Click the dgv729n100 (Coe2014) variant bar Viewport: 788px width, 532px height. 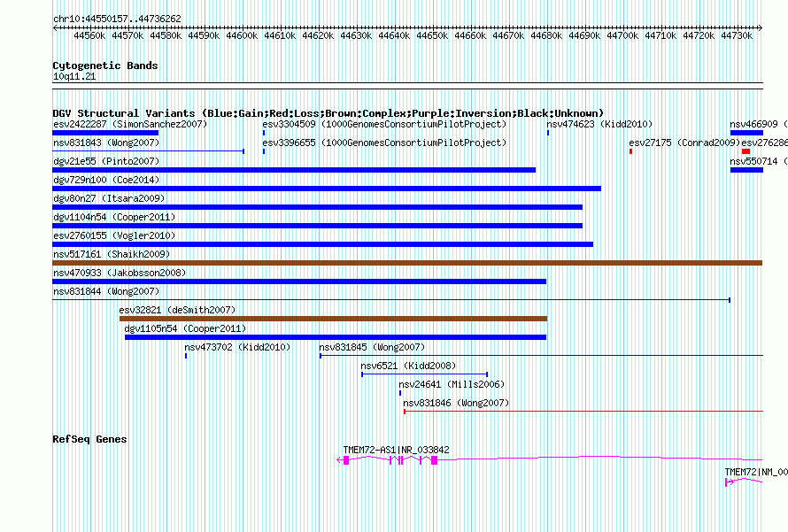click(327, 189)
